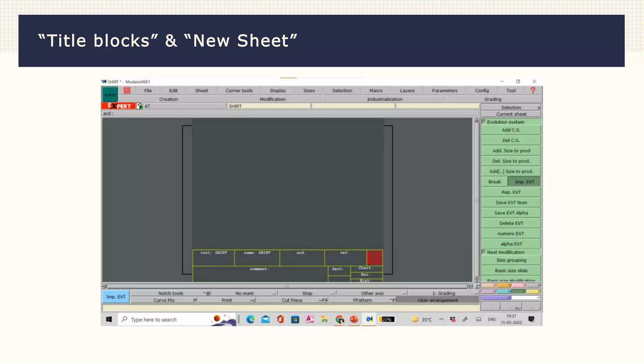
Task: Open the No mark dropdown
Action: 245,293
